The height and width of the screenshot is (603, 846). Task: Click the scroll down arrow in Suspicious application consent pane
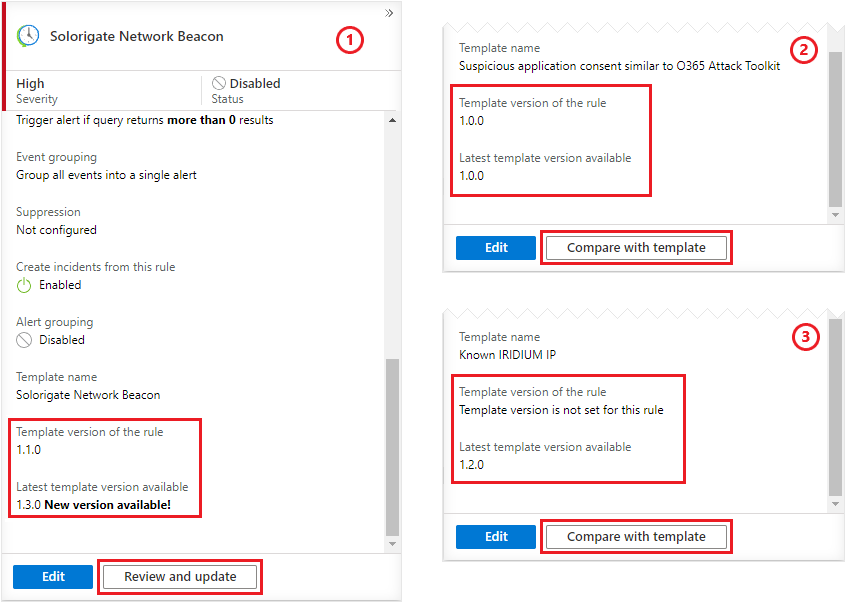(x=835, y=215)
